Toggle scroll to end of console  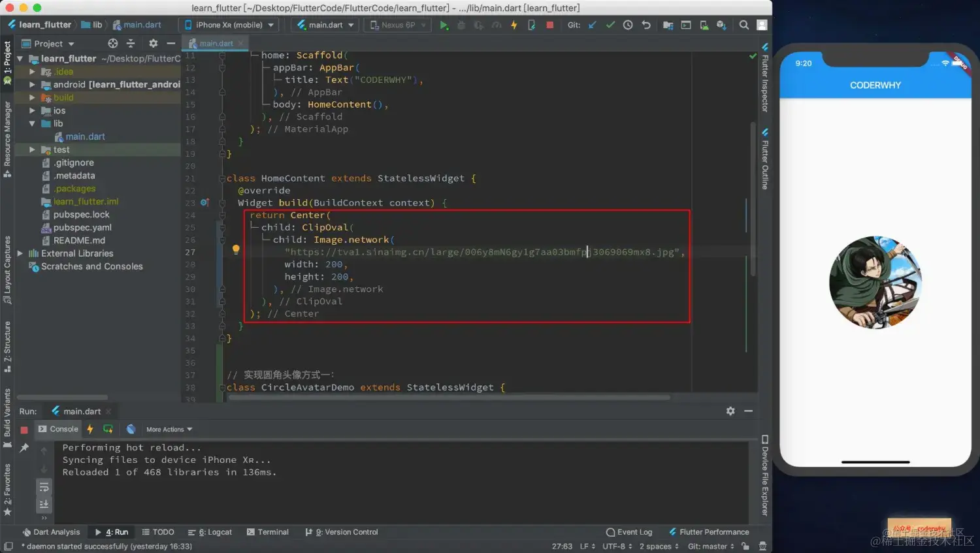click(x=44, y=504)
